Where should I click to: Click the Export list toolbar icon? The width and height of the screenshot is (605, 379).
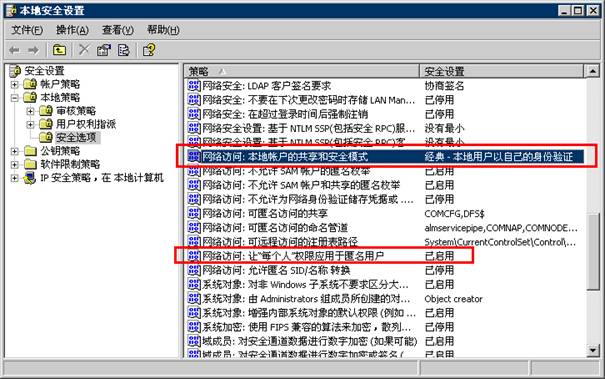(124, 50)
